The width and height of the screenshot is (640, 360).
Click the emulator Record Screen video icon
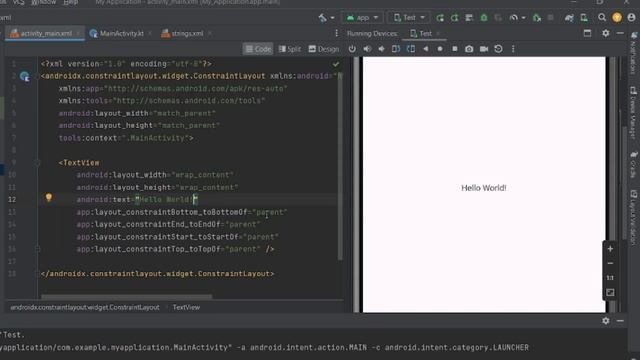tap(484, 49)
